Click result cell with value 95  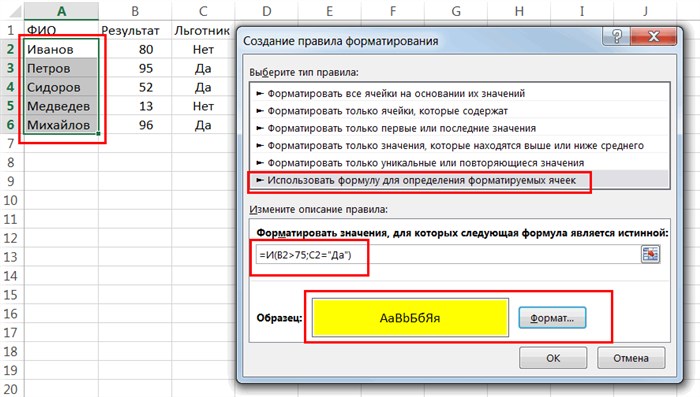tap(135, 68)
